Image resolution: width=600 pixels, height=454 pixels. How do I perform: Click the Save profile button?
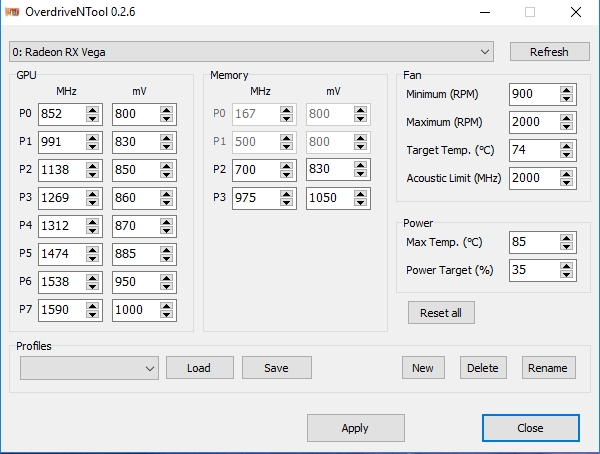pyautogui.click(x=277, y=368)
